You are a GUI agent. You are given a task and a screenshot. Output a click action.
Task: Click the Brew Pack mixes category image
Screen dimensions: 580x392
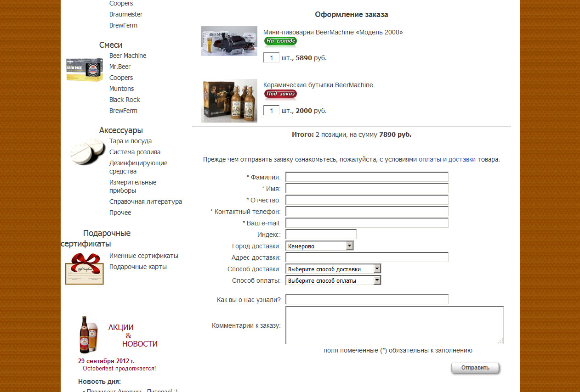pos(85,70)
